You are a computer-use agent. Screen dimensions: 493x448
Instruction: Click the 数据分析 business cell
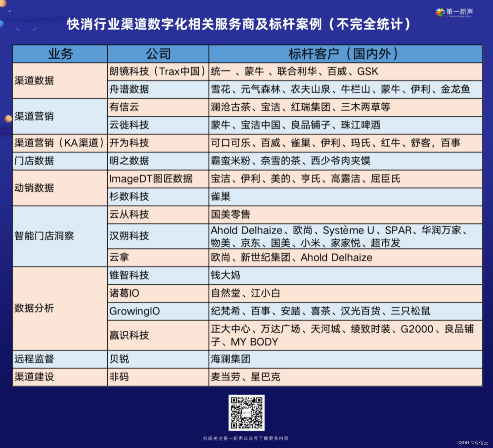[60, 308]
